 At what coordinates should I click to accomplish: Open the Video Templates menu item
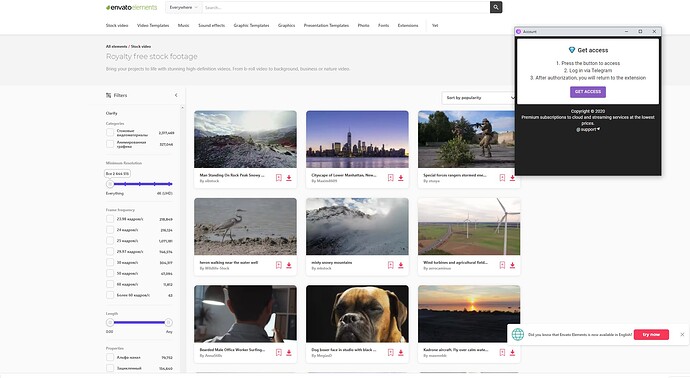pos(153,26)
